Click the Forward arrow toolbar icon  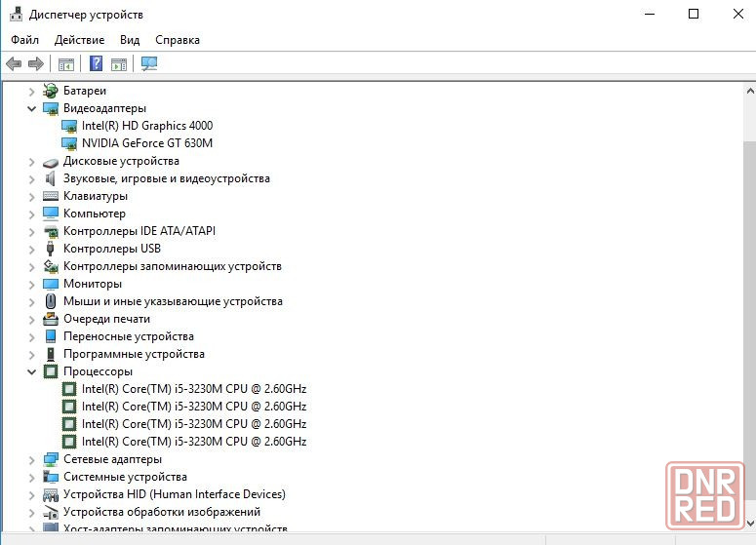(36, 64)
